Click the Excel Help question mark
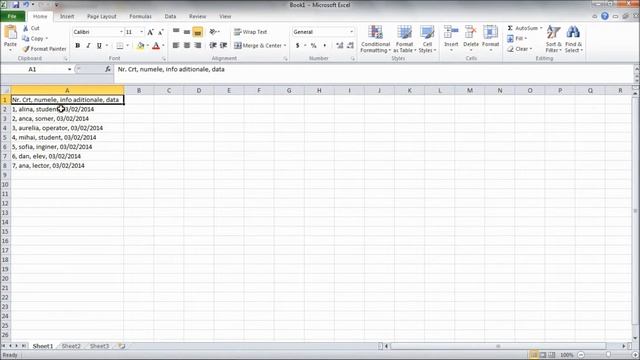 (605, 16)
